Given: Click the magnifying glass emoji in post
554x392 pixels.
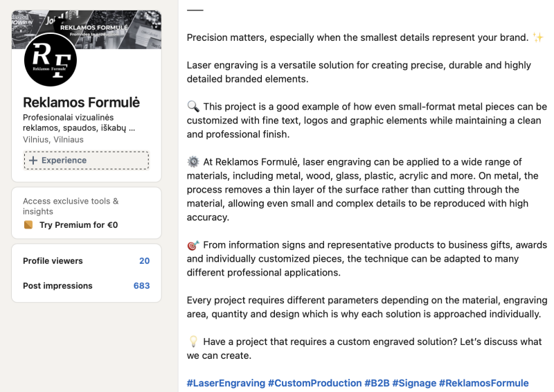Looking at the screenshot, I should click(193, 106).
